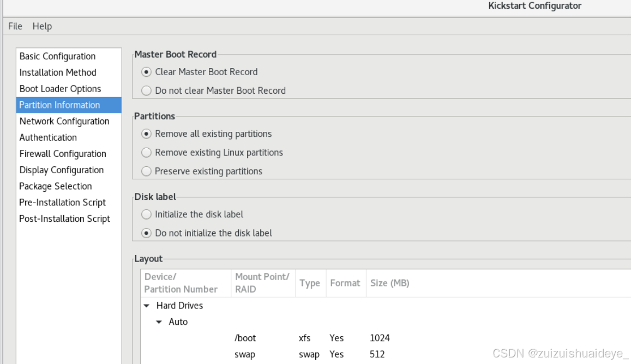Collapse the Hard Drives tree node
Viewport: 631px width, 364px height.
[147, 306]
